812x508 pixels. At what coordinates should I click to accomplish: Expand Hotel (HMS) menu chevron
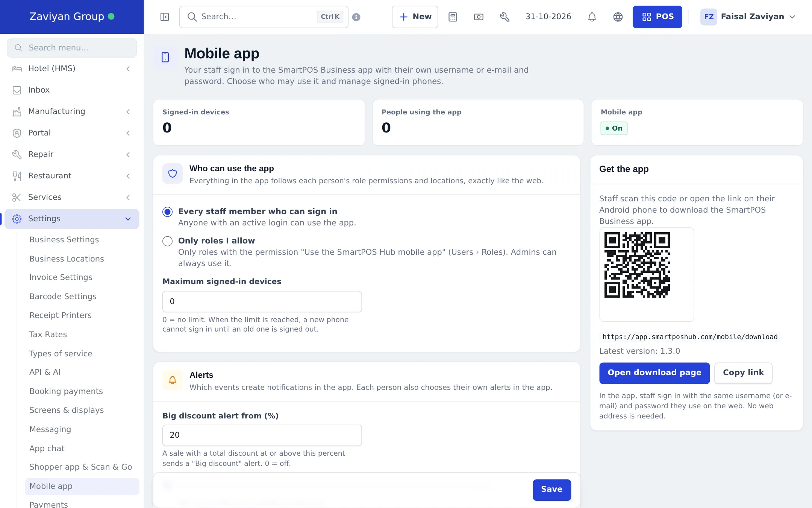(128, 68)
